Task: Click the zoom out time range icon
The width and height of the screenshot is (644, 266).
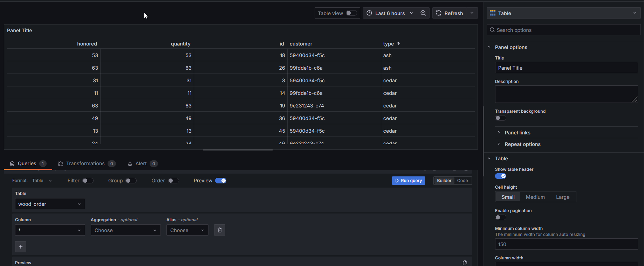Action: (423, 13)
